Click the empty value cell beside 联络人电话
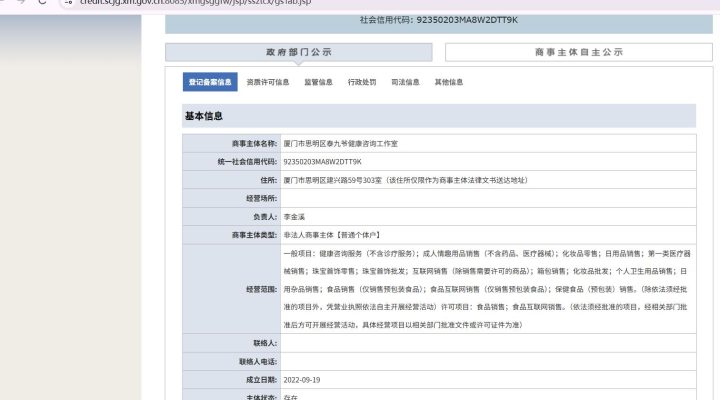 point(488,362)
